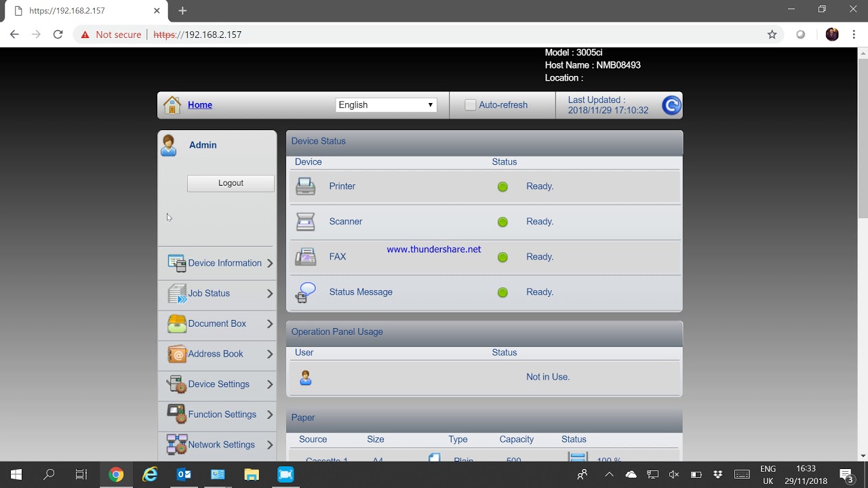Screen dimensions: 868x488
Task: Click the Home house icon
Action: (172, 105)
